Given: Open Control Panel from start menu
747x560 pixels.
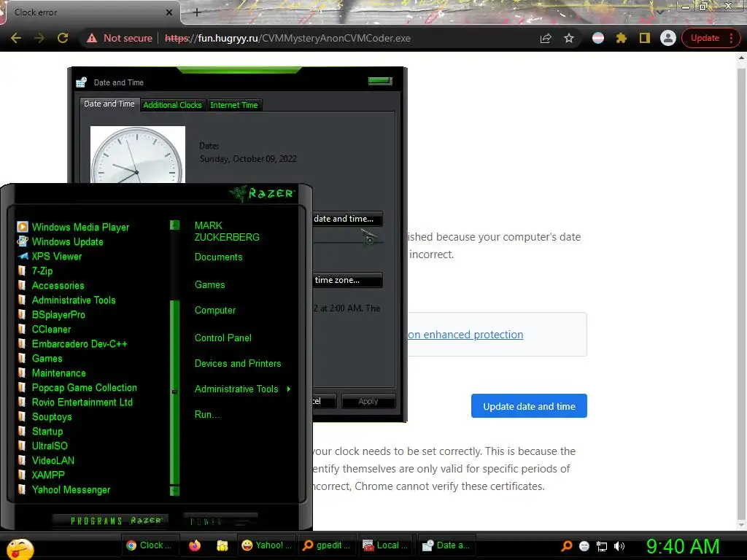Looking at the screenshot, I should coord(222,338).
